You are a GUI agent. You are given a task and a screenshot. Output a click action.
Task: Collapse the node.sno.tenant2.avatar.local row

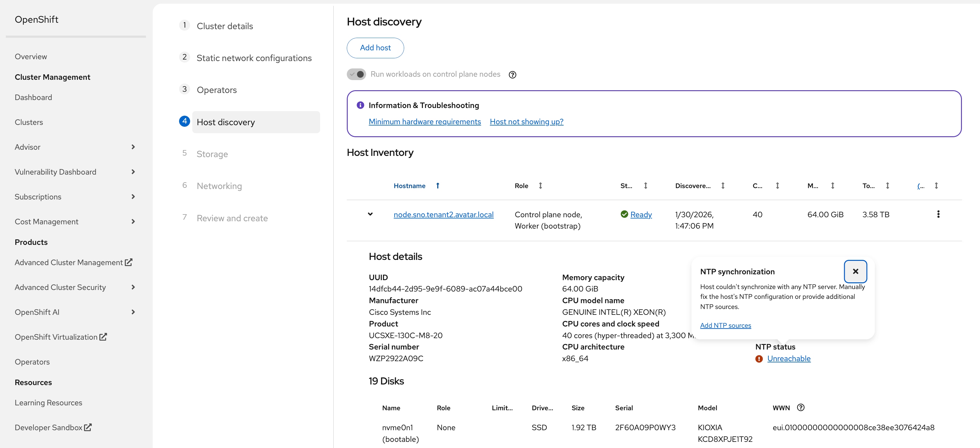point(370,214)
